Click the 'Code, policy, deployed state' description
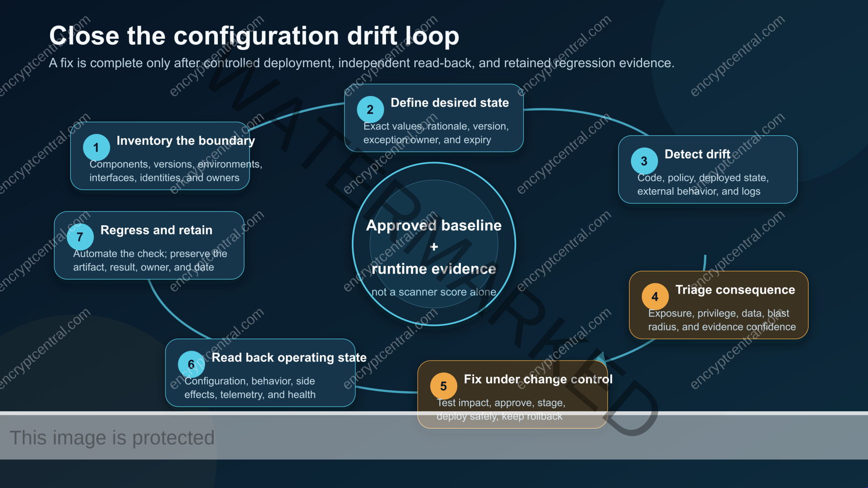Image resolution: width=868 pixels, height=488 pixels. click(x=703, y=185)
